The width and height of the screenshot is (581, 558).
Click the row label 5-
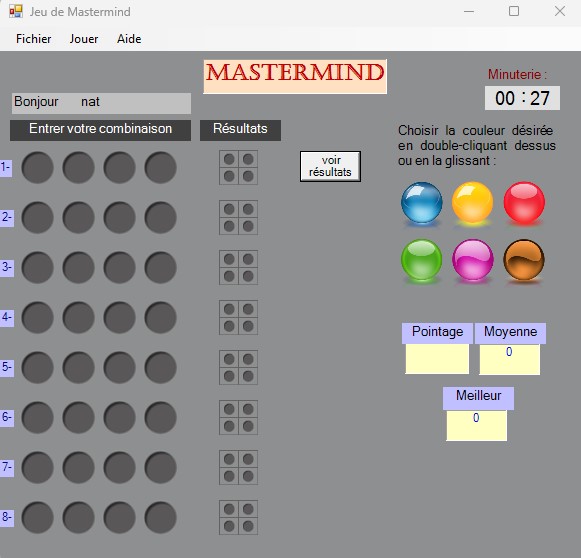(x=6, y=368)
